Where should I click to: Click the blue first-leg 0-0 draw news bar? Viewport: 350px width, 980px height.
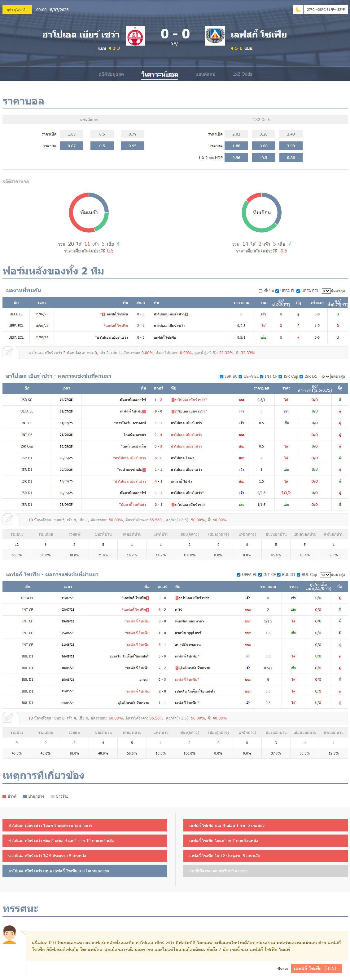pyautogui.click(x=85, y=871)
